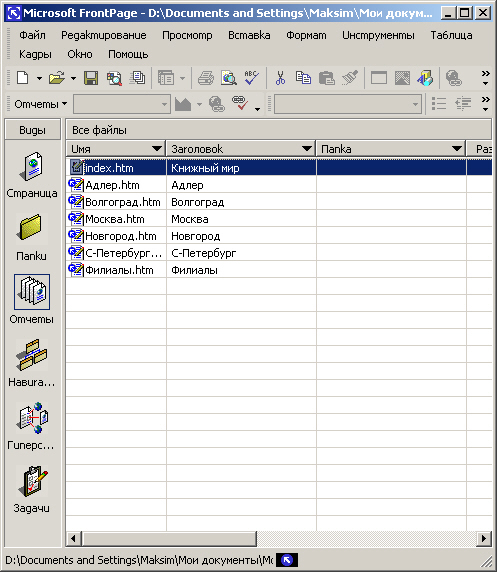Click scroll right arrow button
This screenshot has height=572, width=497.
(x=484, y=538)
